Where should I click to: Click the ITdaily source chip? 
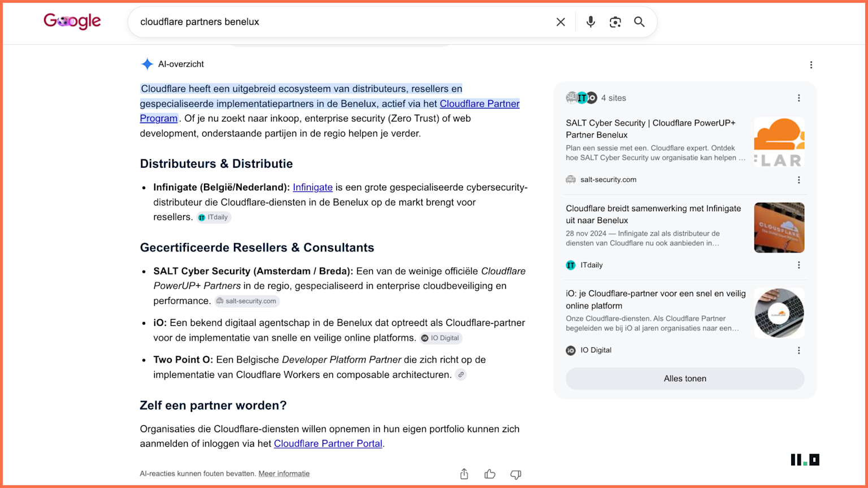pyautogui.click(x=214, y=217)
